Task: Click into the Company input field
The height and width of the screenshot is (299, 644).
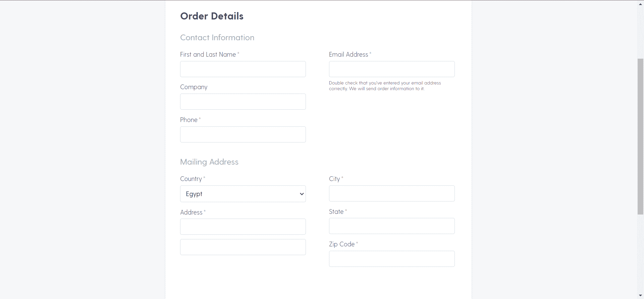Action: (243, 102)
